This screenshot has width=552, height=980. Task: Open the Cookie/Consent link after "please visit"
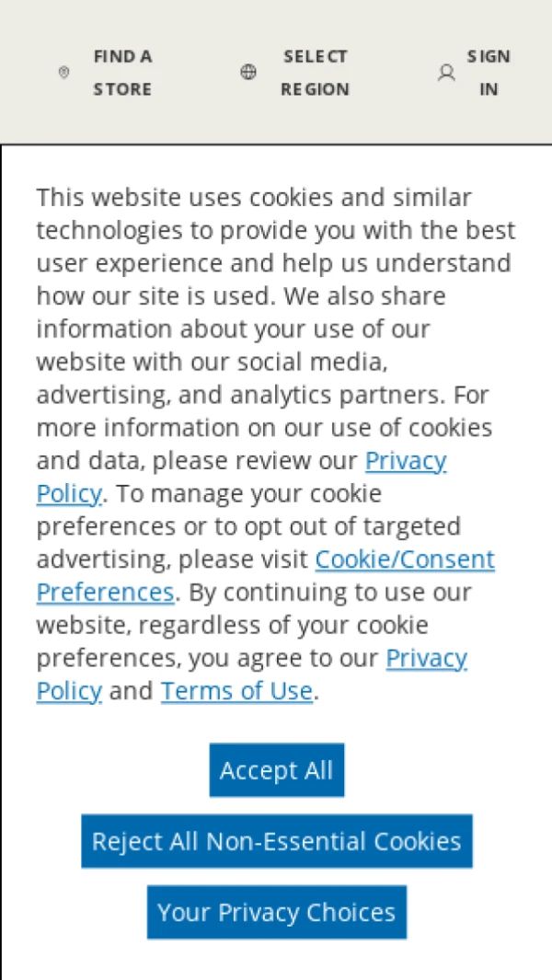(405, 559)
